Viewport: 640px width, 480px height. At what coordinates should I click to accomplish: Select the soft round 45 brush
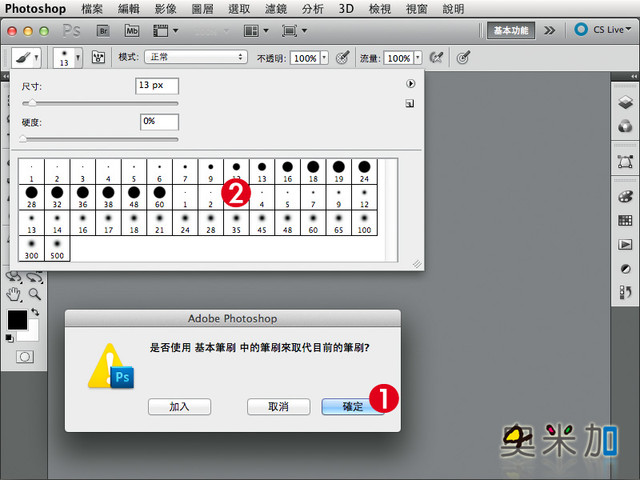[262, 223]
